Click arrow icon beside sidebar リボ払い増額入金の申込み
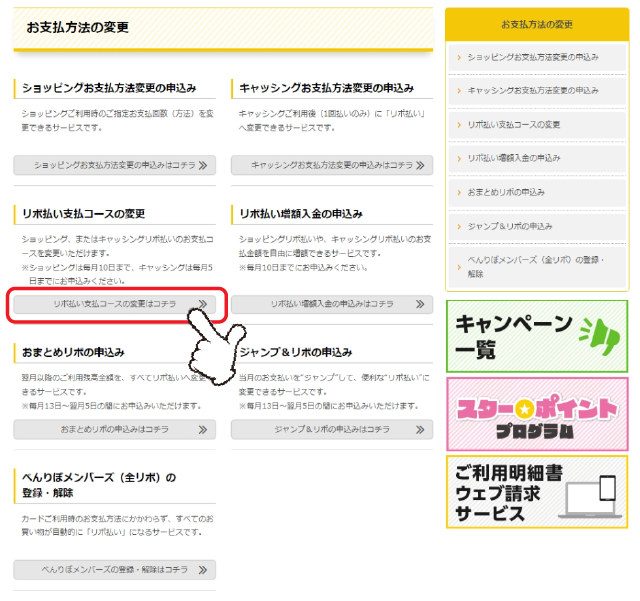Screen dimensions: 640x601 click(459, 158)
